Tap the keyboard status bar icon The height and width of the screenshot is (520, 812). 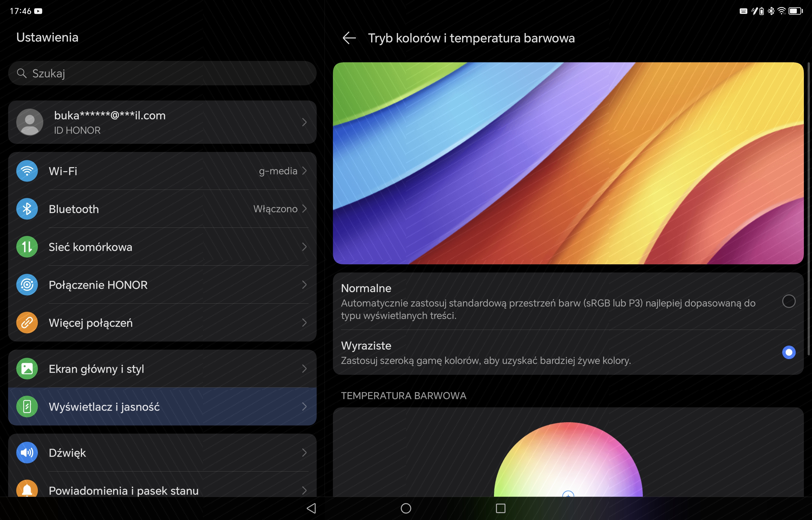tap(744, 11)
